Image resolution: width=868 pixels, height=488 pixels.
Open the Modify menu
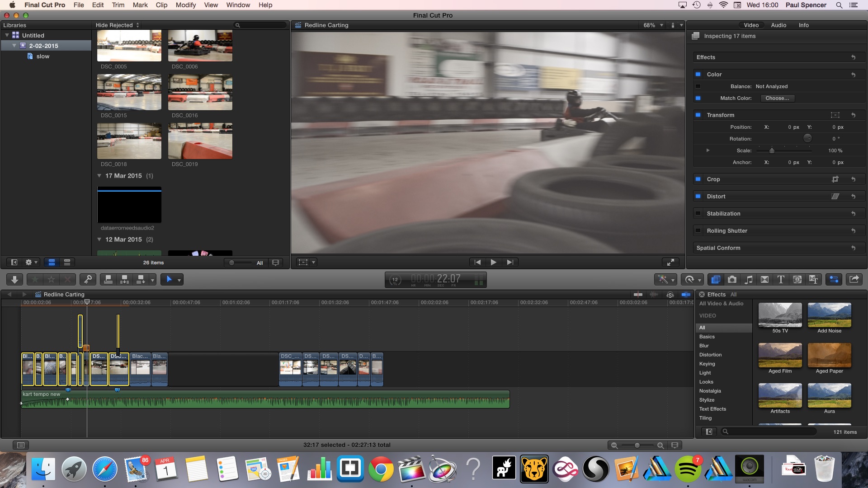click(x=185, y=5)
